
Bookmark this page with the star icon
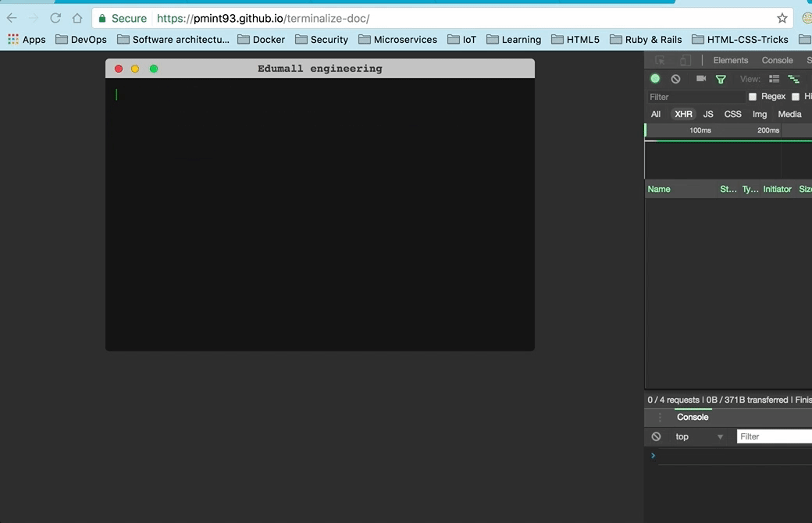click(782, 18)
